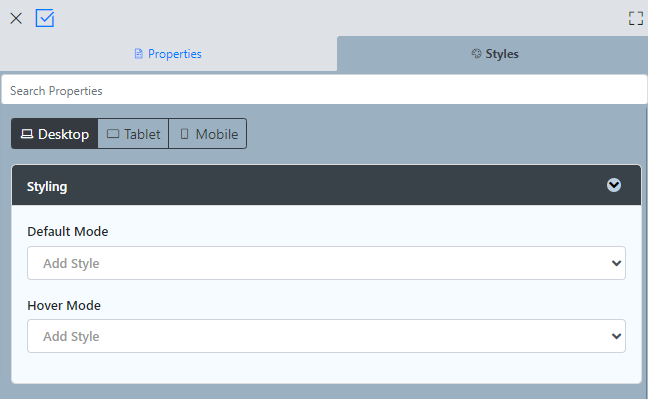
Task: Open the Styles tab
Action: (x=493, y=54)
